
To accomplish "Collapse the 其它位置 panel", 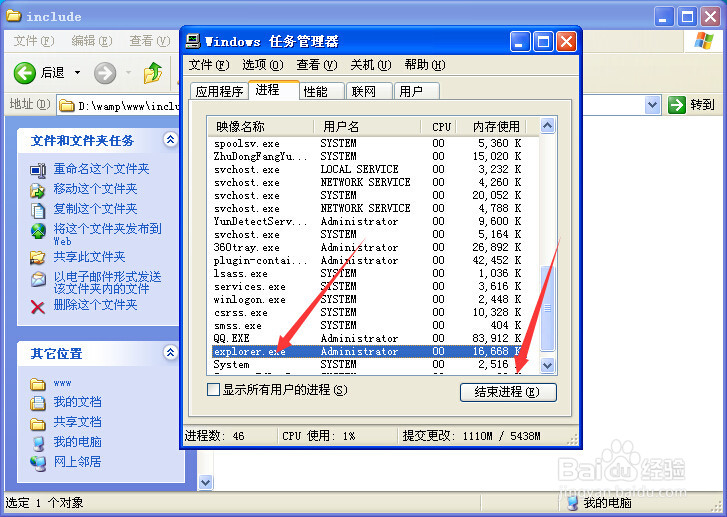I will 171,352.
